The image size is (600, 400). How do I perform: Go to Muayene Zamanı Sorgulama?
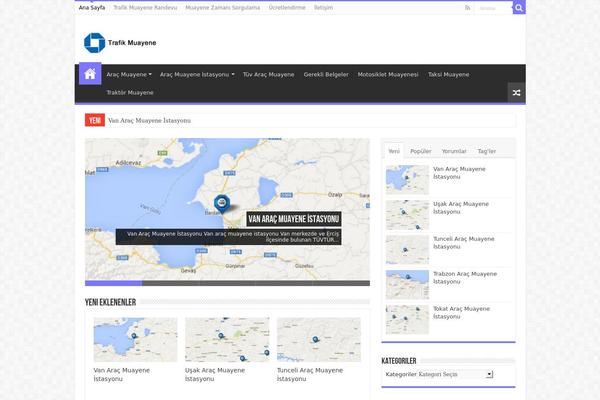[x=223, y=8]
